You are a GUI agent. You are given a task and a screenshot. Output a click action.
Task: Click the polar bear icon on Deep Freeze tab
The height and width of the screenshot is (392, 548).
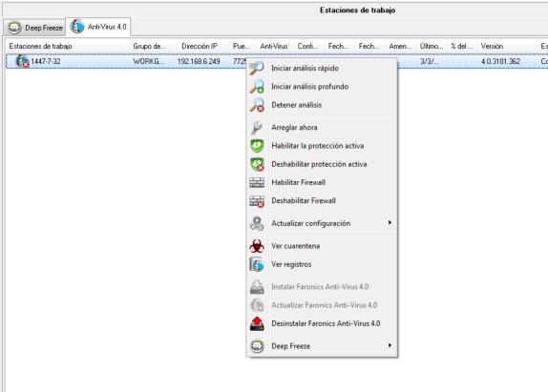pos(14,28)
